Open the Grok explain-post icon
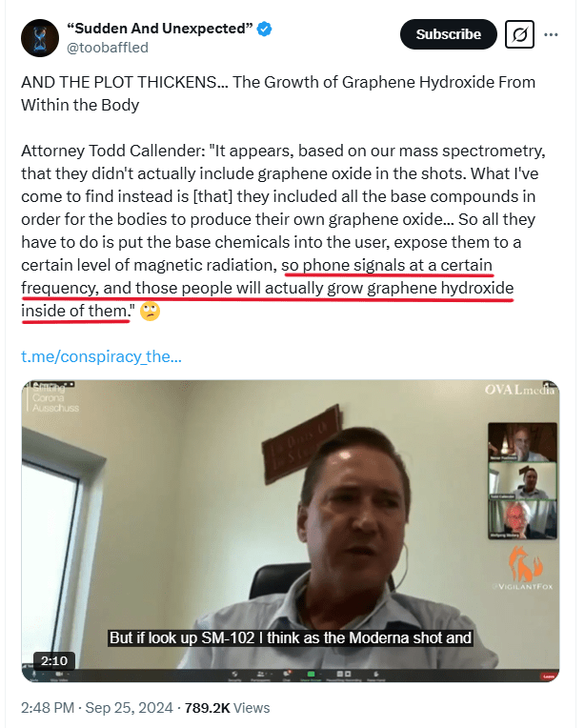 (519, 34)
